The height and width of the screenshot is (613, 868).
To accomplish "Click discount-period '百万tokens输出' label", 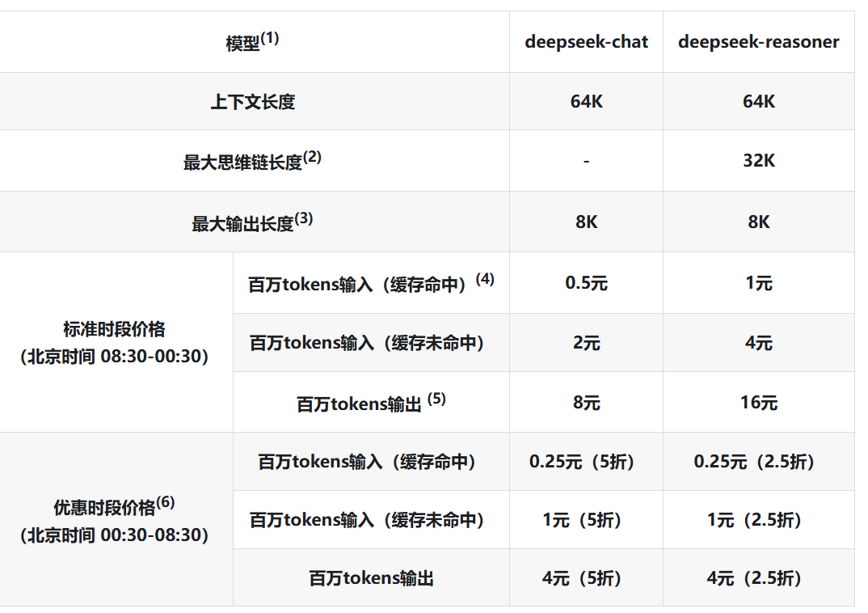I will 371,579.
